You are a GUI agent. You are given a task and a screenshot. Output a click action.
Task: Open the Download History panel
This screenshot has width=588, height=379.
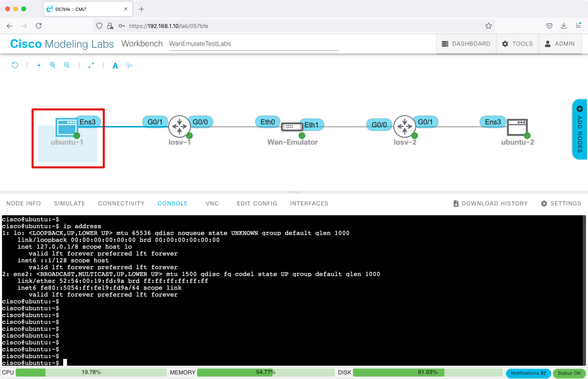click(491, 203)
